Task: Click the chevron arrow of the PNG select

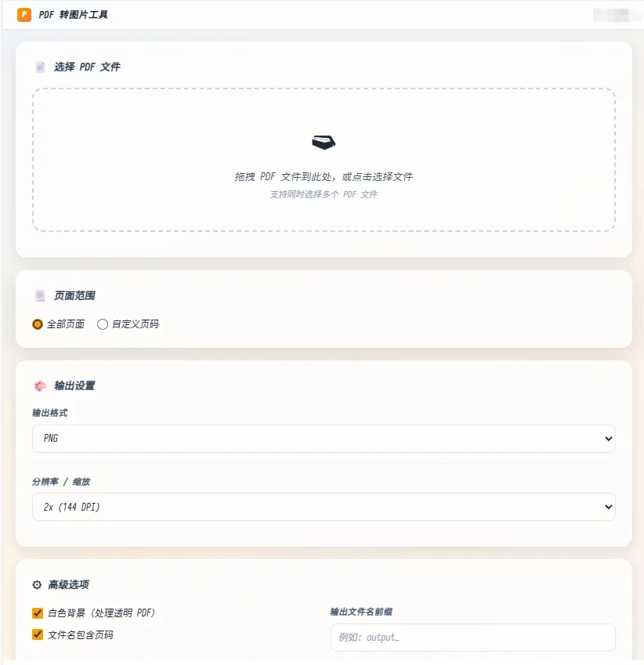Action: pos(609,439)
